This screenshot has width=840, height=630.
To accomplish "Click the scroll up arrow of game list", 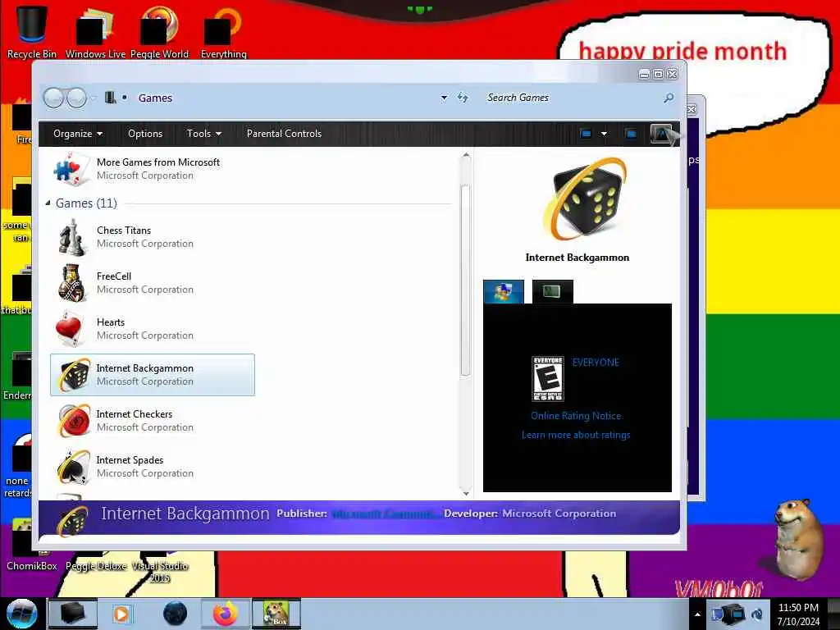I will pyautogui.click(x=466, y=155).
